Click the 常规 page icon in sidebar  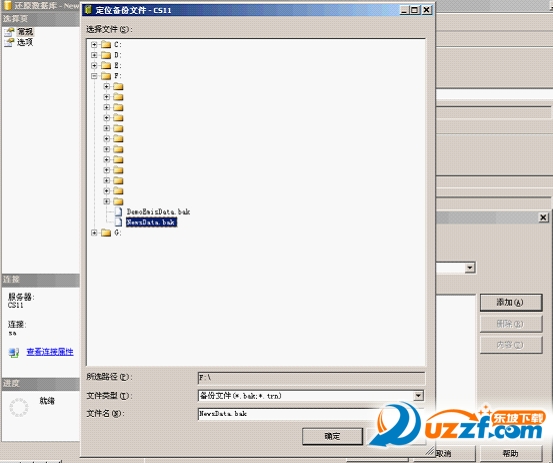(9, 32)
